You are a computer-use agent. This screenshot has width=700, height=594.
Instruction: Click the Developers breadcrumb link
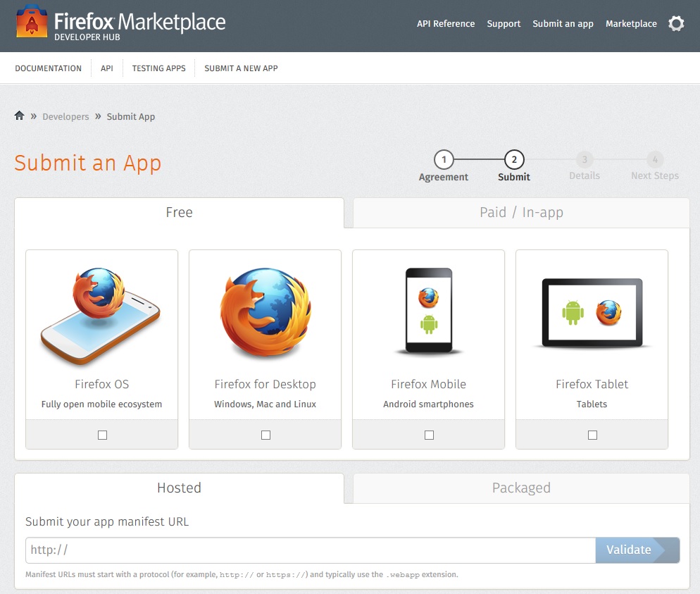(65, 116)
